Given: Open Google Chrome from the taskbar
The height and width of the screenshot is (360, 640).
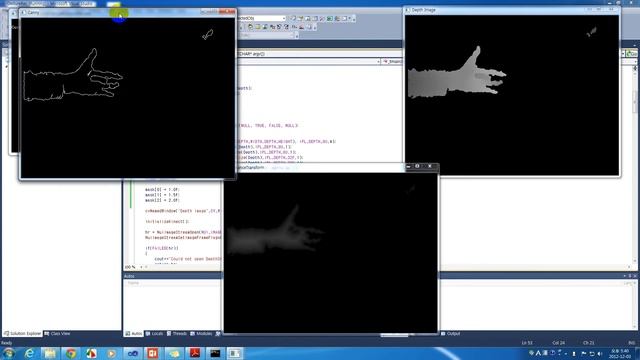Looking at the screenshot, I should [x=71, y=353].
